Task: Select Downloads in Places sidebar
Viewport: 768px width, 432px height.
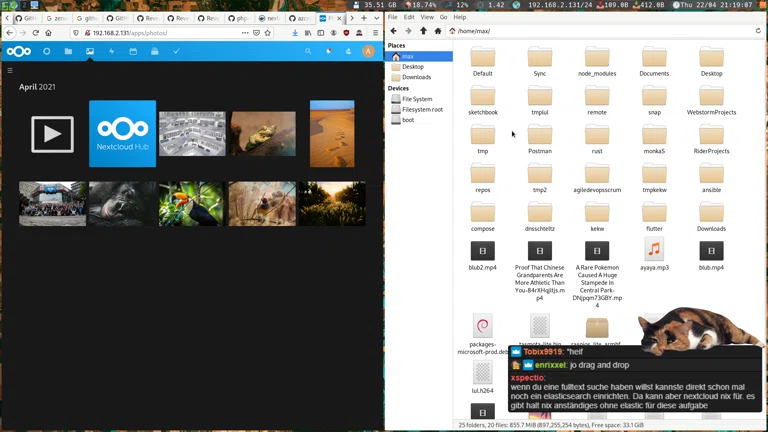Action: pyautogui.click(x=419, y=77)
